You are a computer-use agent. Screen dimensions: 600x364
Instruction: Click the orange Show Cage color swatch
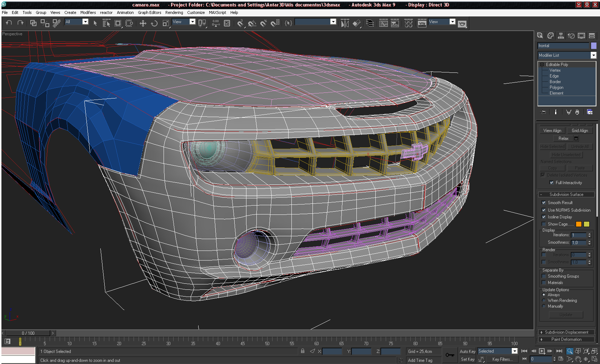(579, 224)
